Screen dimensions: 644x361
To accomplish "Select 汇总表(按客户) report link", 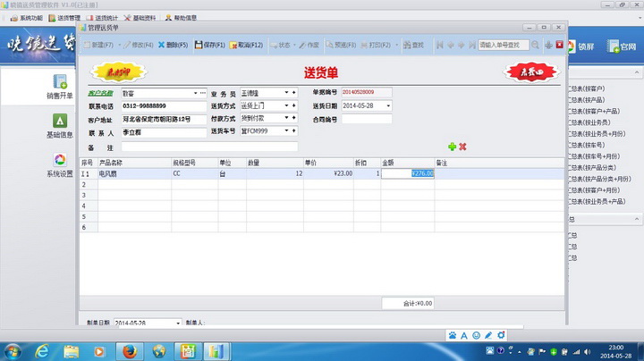I will (x=587, y=88).
